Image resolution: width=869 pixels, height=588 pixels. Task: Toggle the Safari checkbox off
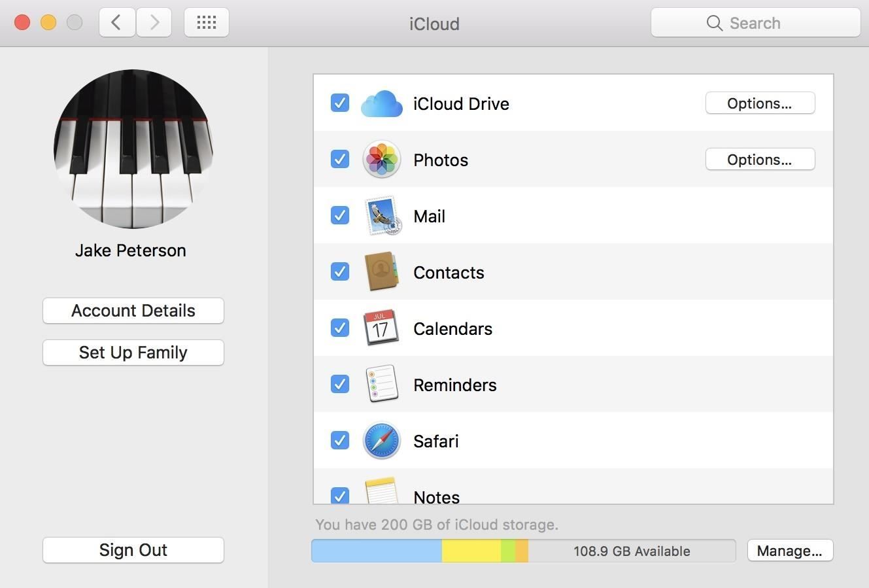pos(340,440)
